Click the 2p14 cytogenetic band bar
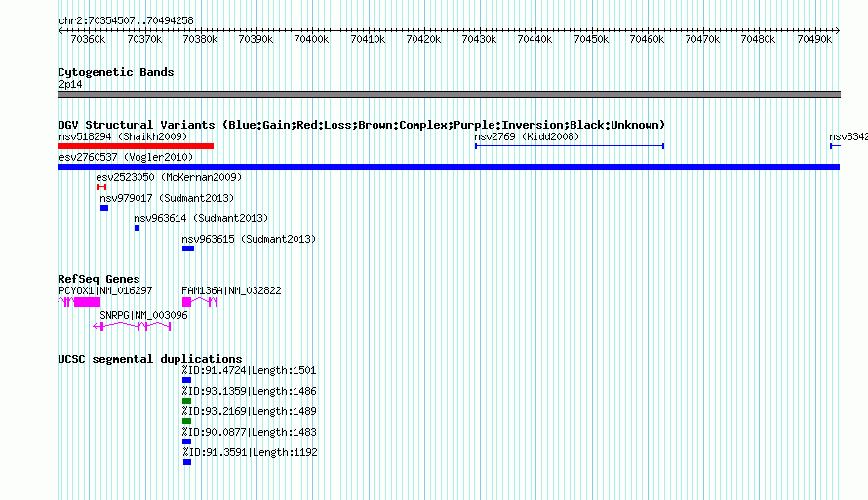This screenshot has height=500, width=868. click(x=449, y=95)
